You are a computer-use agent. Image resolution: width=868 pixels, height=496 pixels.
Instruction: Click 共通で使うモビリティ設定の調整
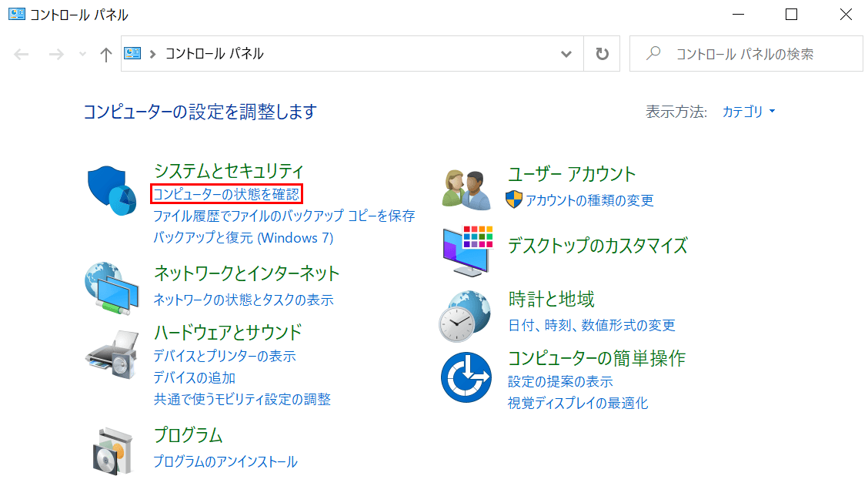tap(242, 399)
